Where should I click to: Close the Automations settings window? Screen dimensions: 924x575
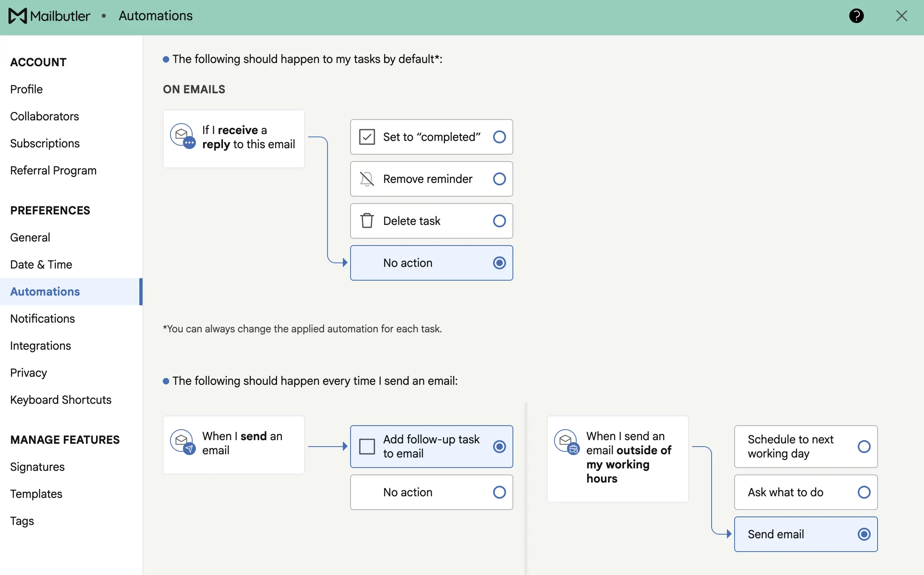(x=901, y=16)
